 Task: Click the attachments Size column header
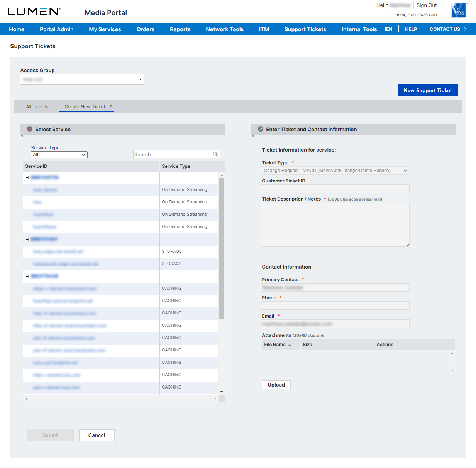(x=337, y=345)
